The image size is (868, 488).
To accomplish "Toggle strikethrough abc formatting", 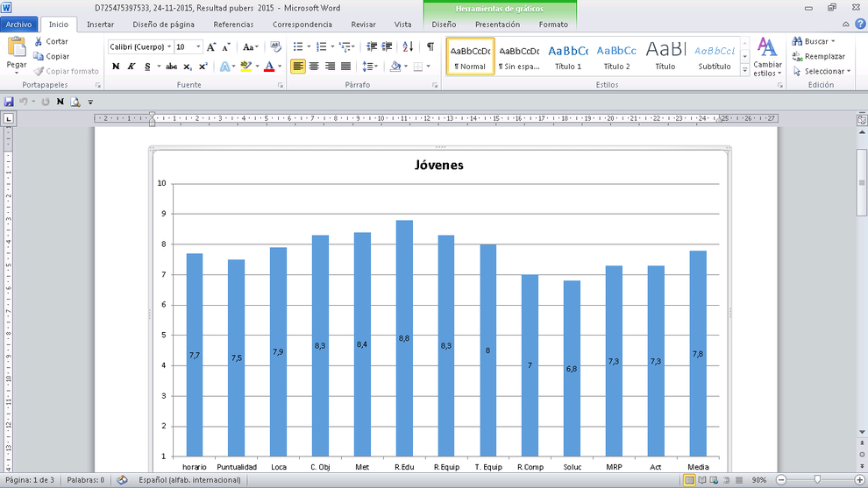I will click(x=172, y=67).
